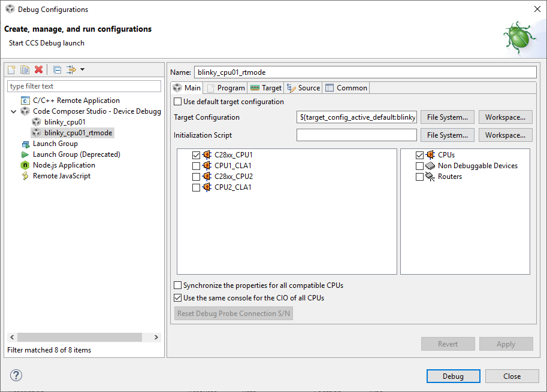Screen dimensions: 547x392
Task: Duplicate the selected launch configuration
Action: point(25,69)
